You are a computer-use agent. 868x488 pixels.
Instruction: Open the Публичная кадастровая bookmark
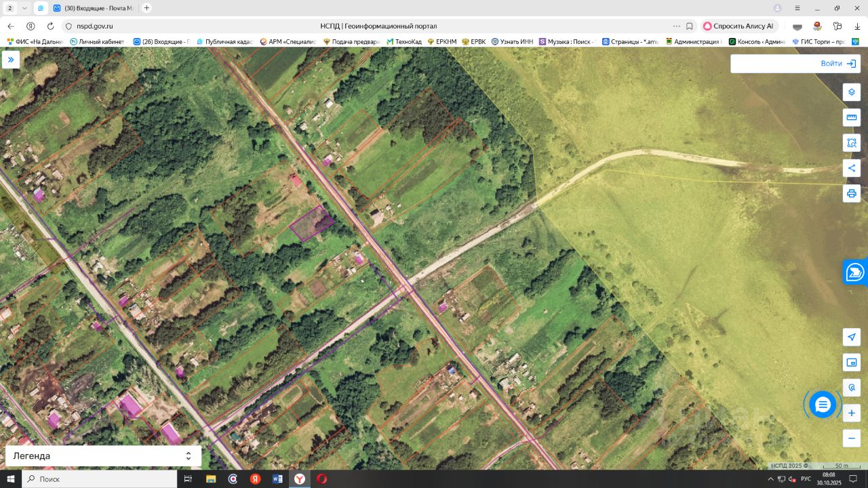click(224, 41)
